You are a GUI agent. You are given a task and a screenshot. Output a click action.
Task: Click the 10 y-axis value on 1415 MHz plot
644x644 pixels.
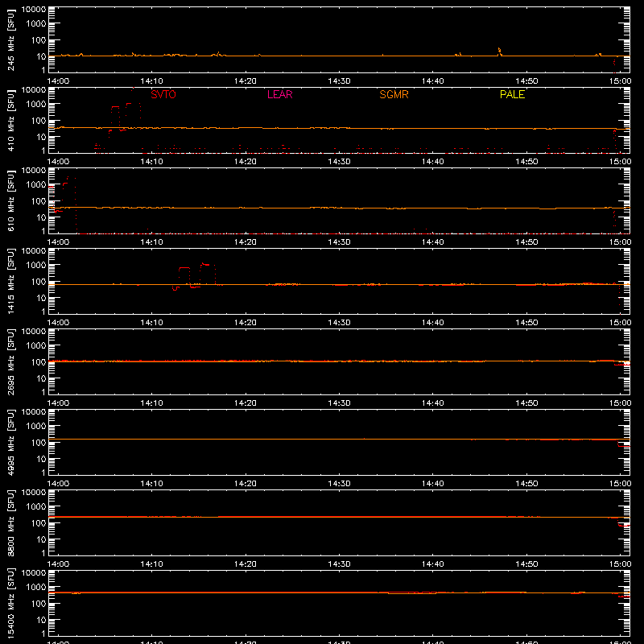click(41, 298)
